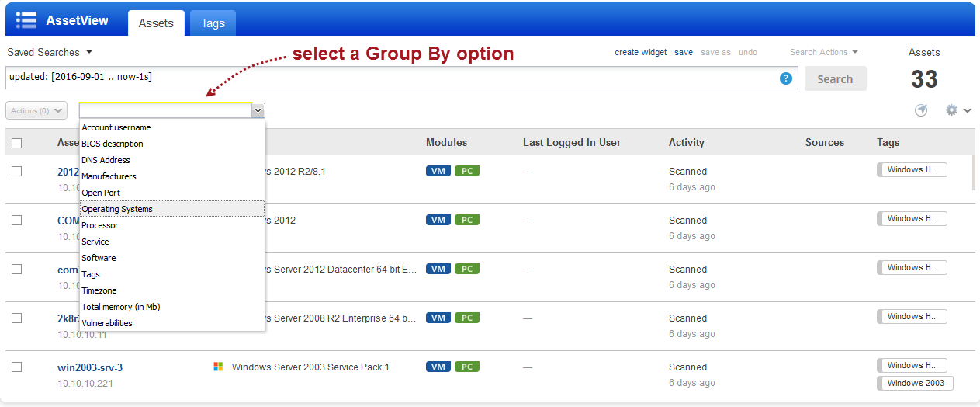Screen dimensions: 980x407
Task: Click the save link
Action: [x=684, y=52]
